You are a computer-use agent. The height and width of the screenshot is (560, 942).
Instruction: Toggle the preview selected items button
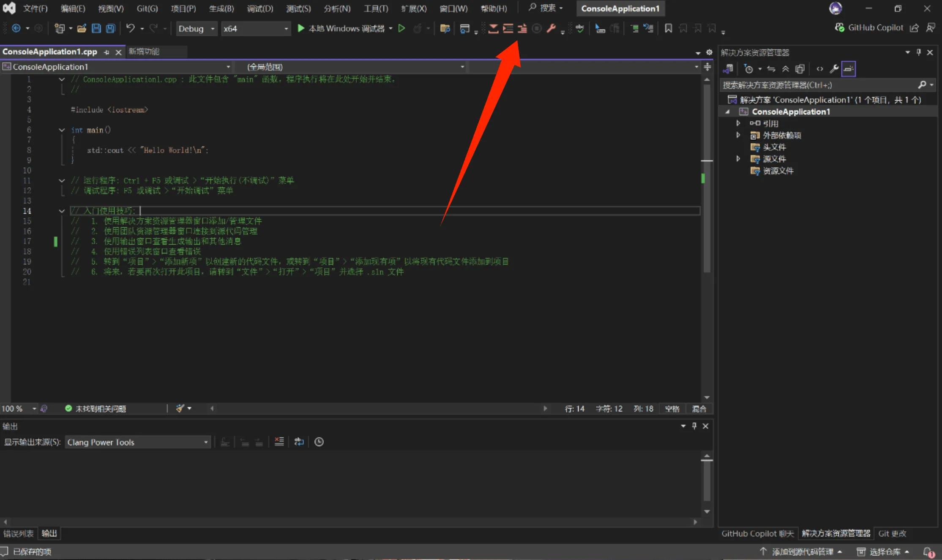(x=848, y=69)
